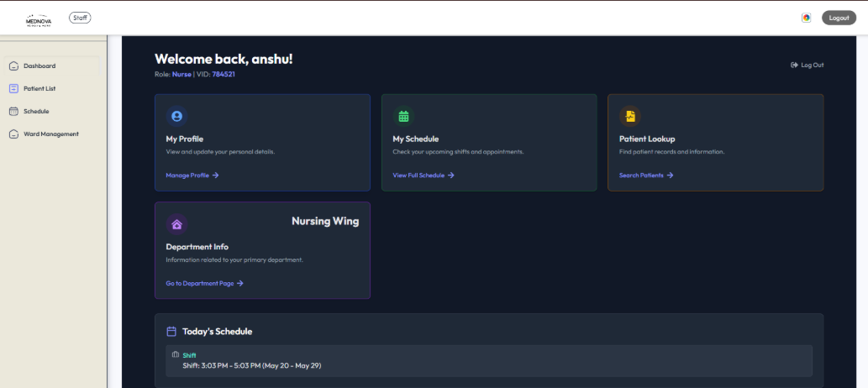Open the Go to Department Page link
This screenshot has height=388, width=868.
(x=204, y=283)
